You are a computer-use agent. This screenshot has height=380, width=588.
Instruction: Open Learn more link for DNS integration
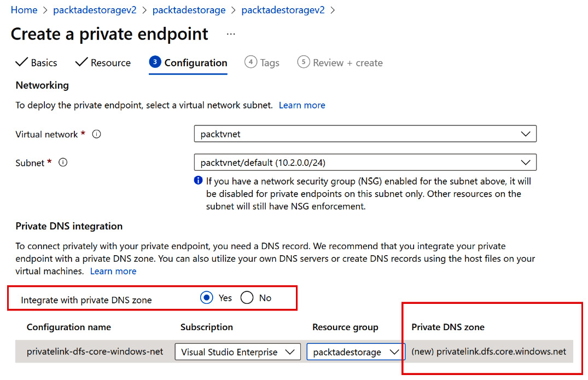(113, 271)
